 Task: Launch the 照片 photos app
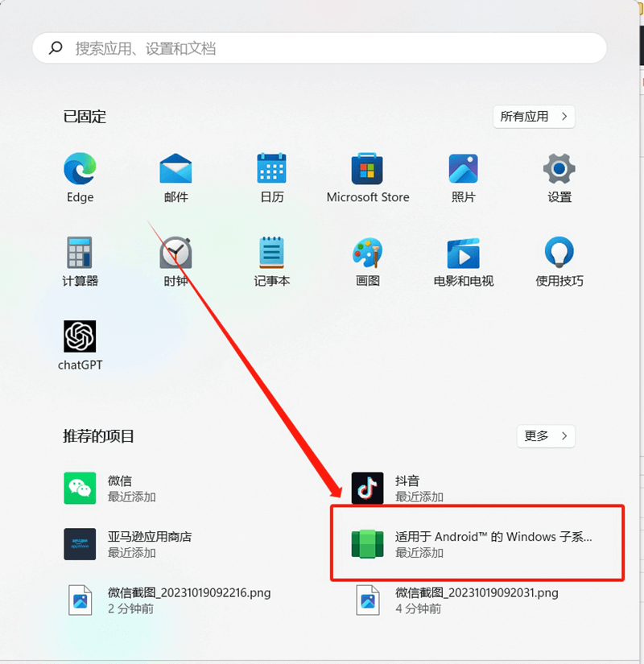tap(464, 168)
